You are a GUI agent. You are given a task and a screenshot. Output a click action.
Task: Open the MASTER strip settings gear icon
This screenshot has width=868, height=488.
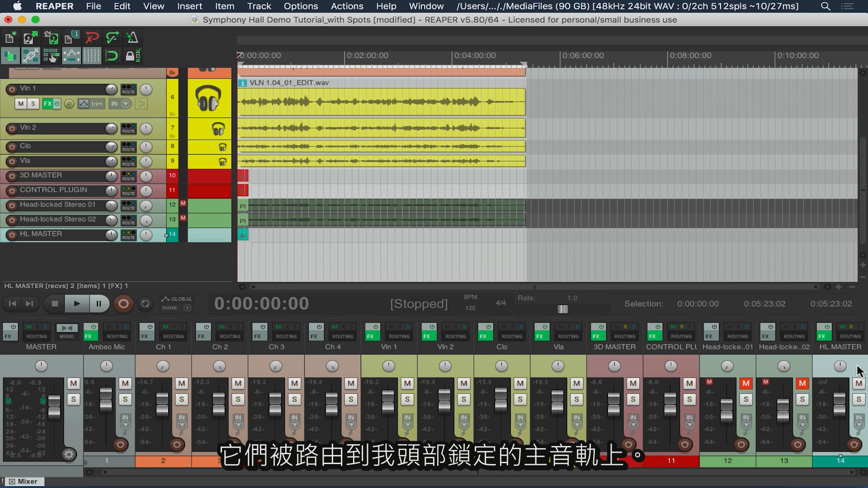pos(69,454)
